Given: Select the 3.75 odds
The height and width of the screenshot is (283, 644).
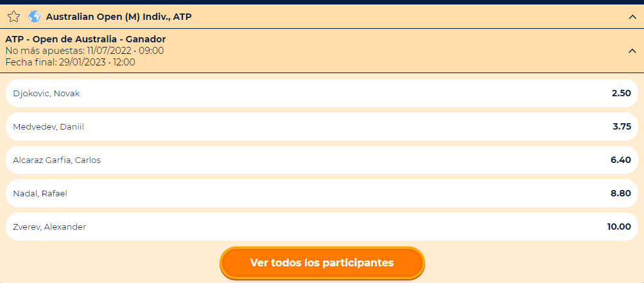Looking at the screenshot, I should (622, 126).
